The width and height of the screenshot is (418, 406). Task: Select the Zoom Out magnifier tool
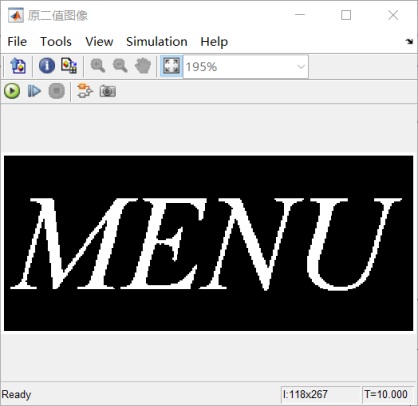click(120, 66)
